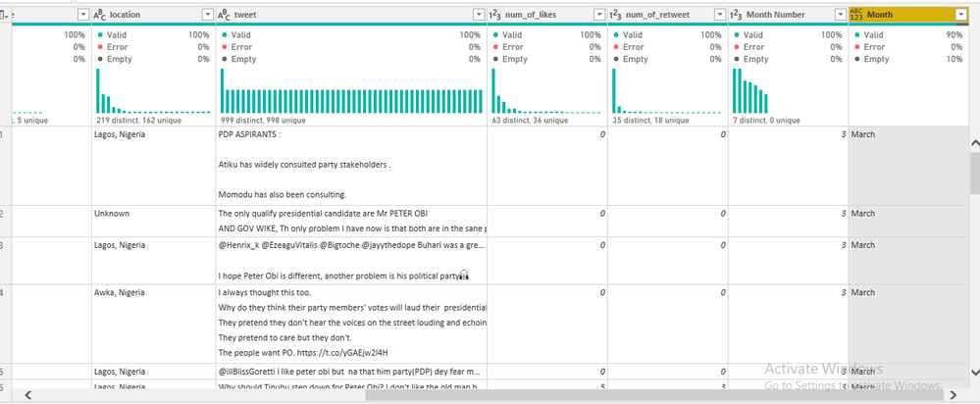This screenshot has width=980, height=404.
Task: Select the Month Number column header
Action: click(788, 15)
